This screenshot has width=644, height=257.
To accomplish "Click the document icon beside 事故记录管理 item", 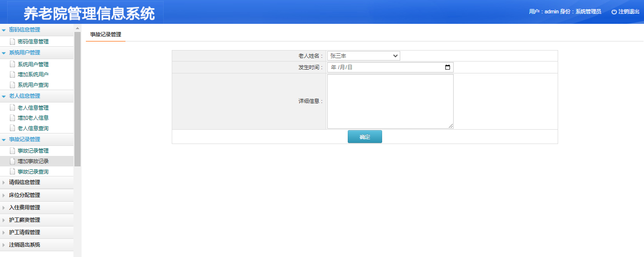I will [x=12, y=151].
